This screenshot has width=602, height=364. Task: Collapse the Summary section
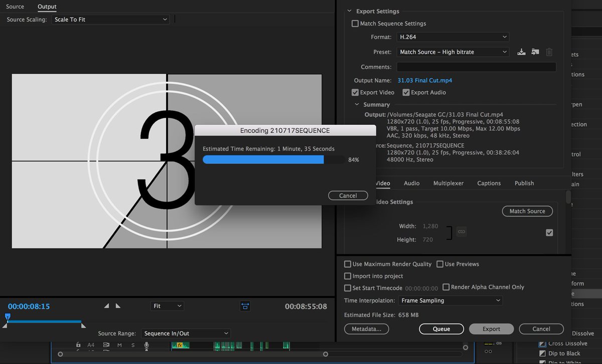pyautogui.click(x=357, y=104)
